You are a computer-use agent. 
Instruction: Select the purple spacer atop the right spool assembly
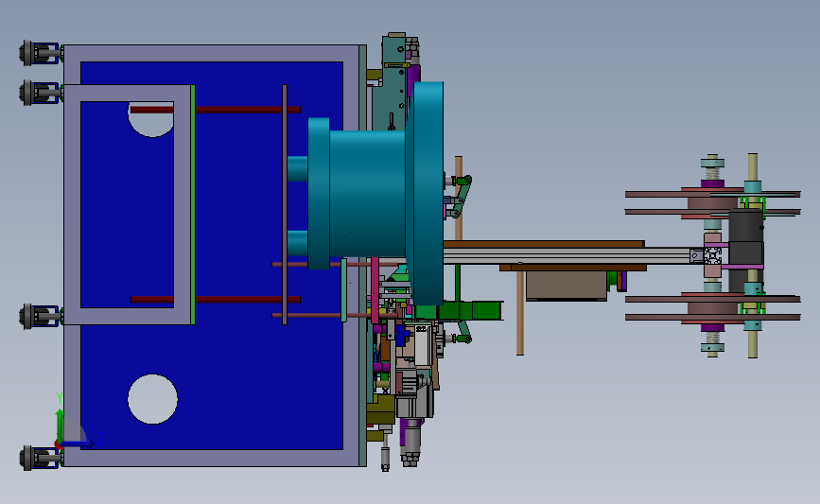[x=712, y=183]
